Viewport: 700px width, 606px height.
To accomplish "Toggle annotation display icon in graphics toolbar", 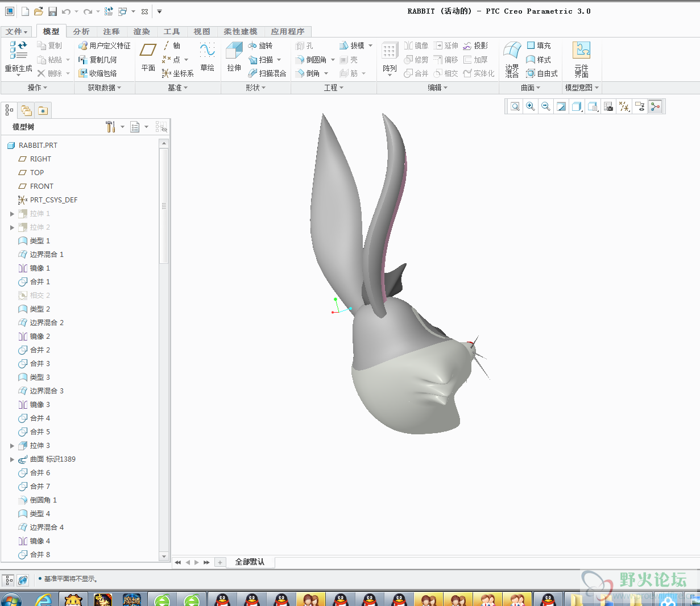I will click(x=640, y=106).
